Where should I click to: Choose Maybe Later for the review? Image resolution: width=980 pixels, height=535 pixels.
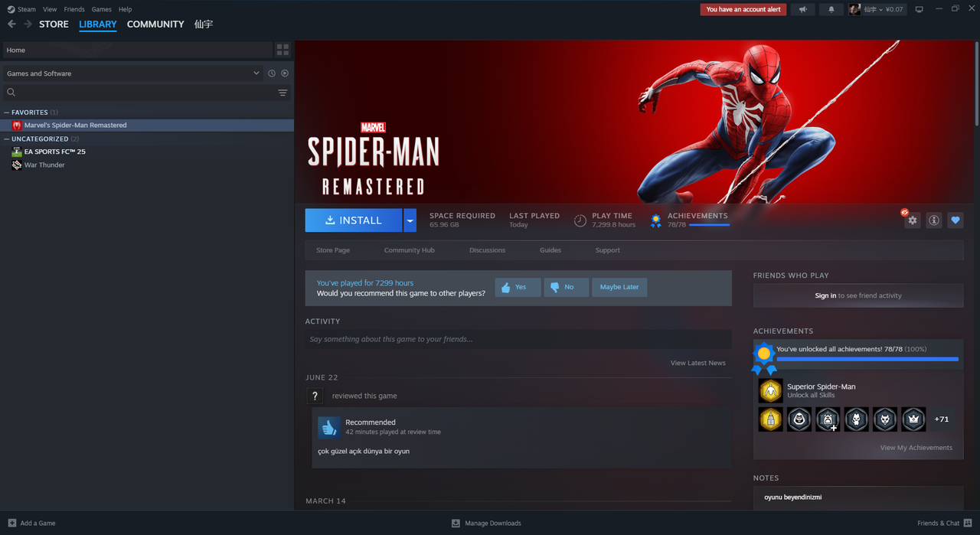(619, 287)
